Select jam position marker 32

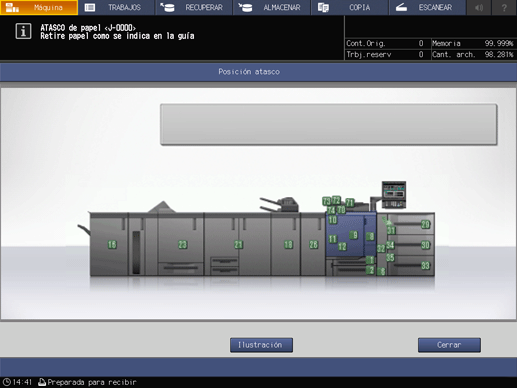(x=381, y=248)
